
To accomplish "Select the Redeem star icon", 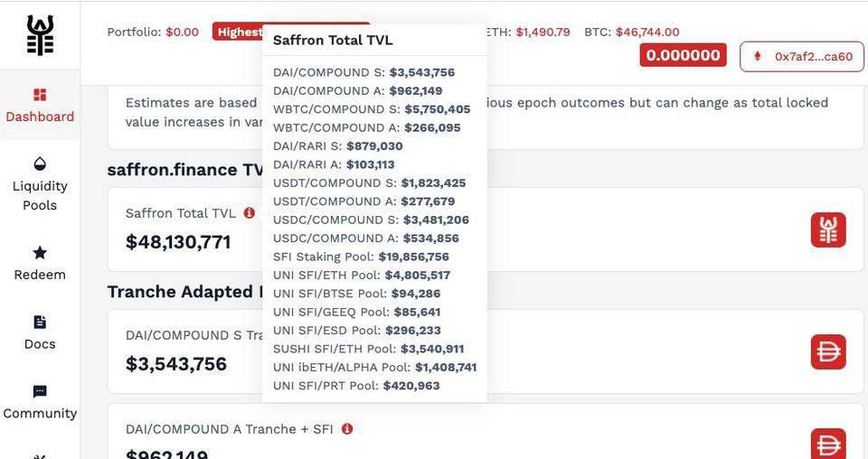I will pyautogui.click(x=40, y=253).
